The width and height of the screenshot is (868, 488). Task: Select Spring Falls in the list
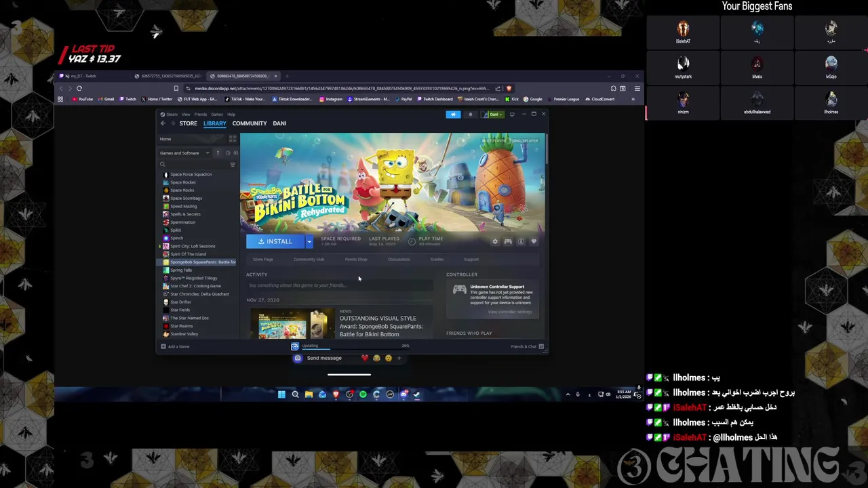[180, 270]
